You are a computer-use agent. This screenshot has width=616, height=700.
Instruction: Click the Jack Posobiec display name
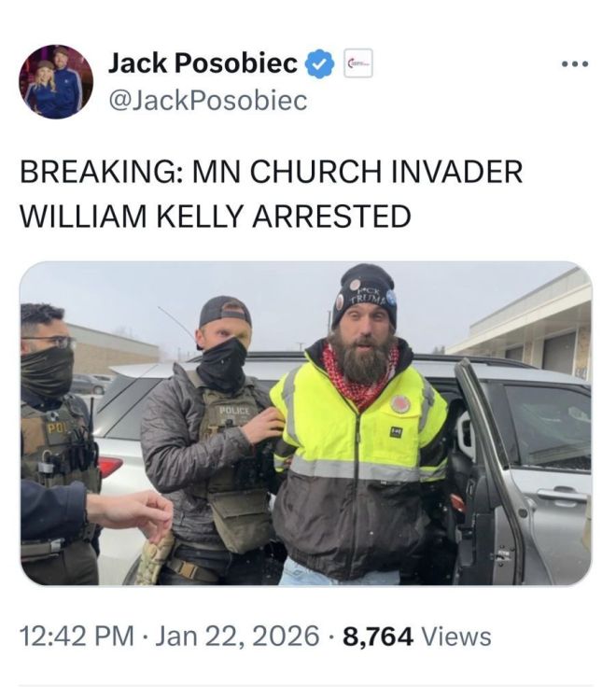pyautogui.click(x=203, y=63)
